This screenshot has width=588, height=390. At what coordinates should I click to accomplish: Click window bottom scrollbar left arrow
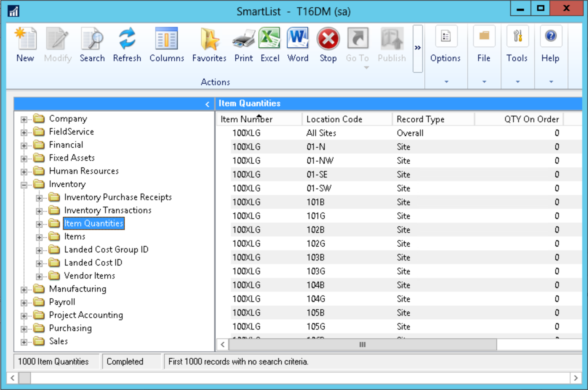(x=13, y=378)
